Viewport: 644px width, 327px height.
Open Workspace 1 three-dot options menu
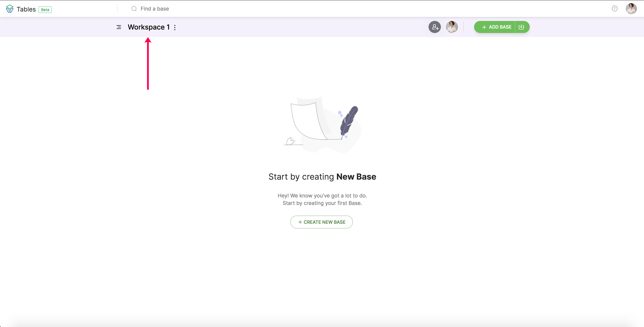(x=175, y=27)
